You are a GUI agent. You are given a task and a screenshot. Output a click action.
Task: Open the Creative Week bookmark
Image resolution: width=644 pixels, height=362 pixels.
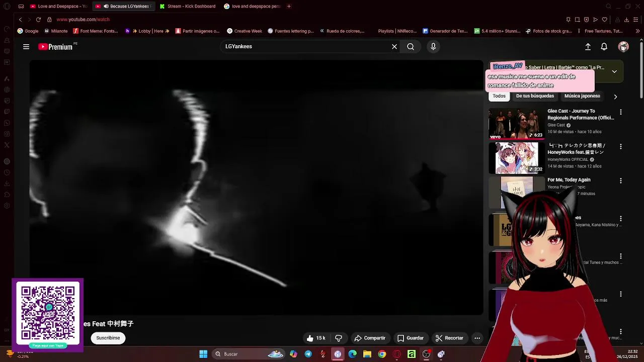click(x=245, y=31)
